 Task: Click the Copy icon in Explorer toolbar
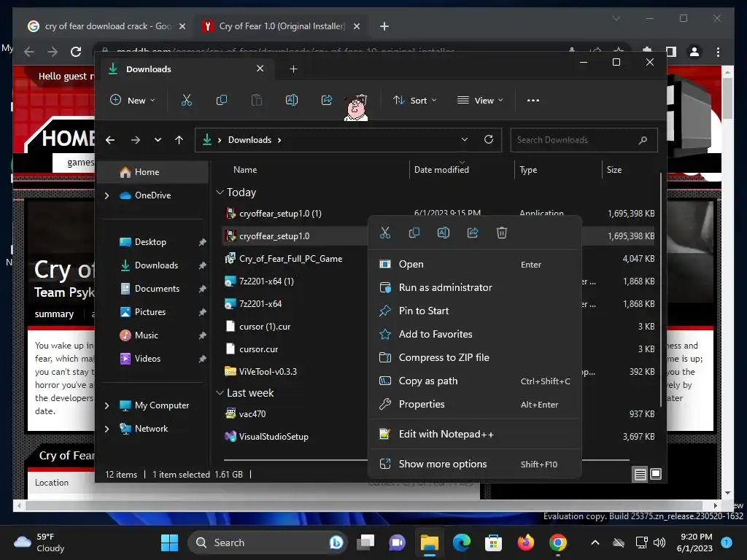click(x=222, y=101)
